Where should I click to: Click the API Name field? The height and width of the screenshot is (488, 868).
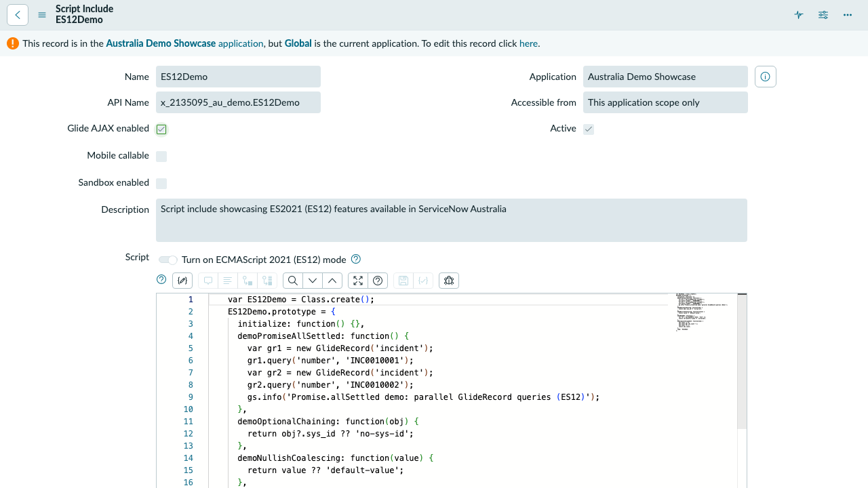click(x=238, y=102)
